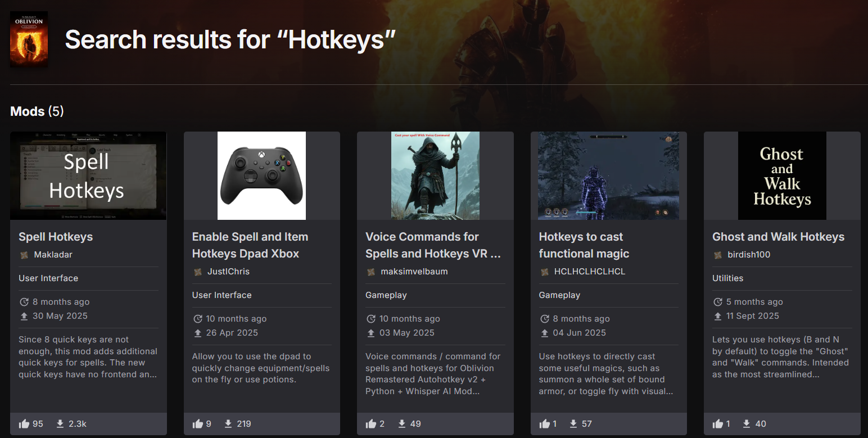Click thumbs-up icon on Spell Hotkeys card

pyautogui.click(x=24, y=424)
